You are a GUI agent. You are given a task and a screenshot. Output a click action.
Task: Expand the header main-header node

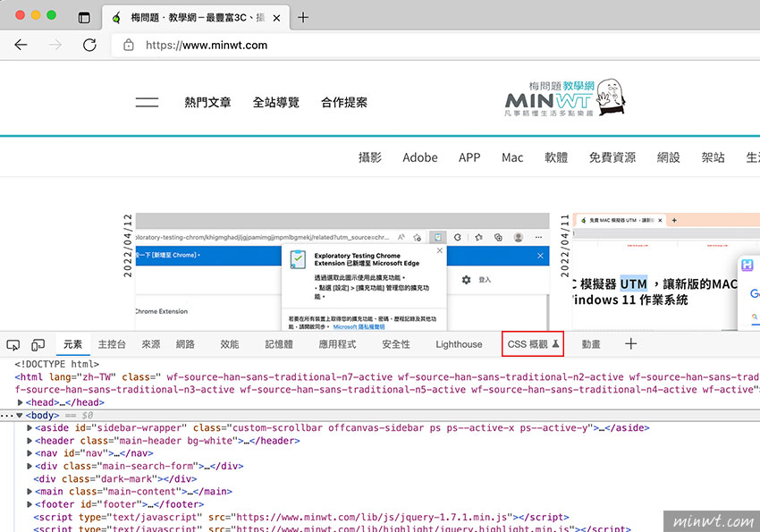point(30,441)
